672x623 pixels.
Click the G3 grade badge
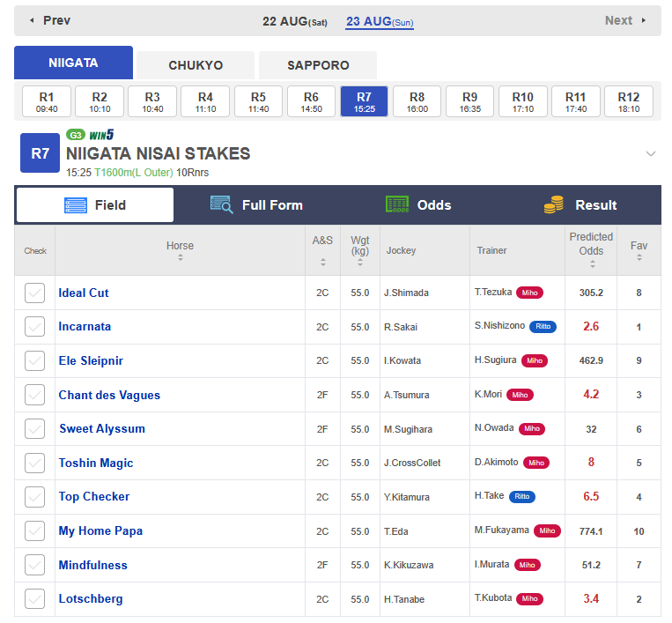[x=76, y=135]
